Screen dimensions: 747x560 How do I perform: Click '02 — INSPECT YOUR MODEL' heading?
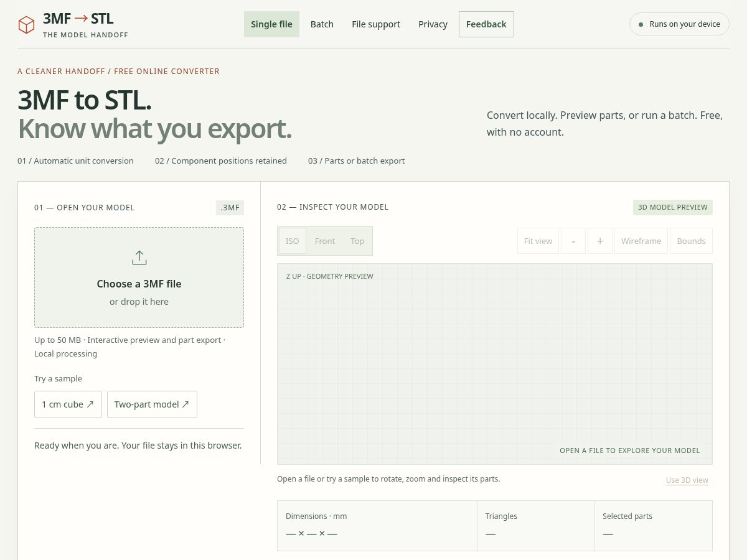(x=332, y=207)
